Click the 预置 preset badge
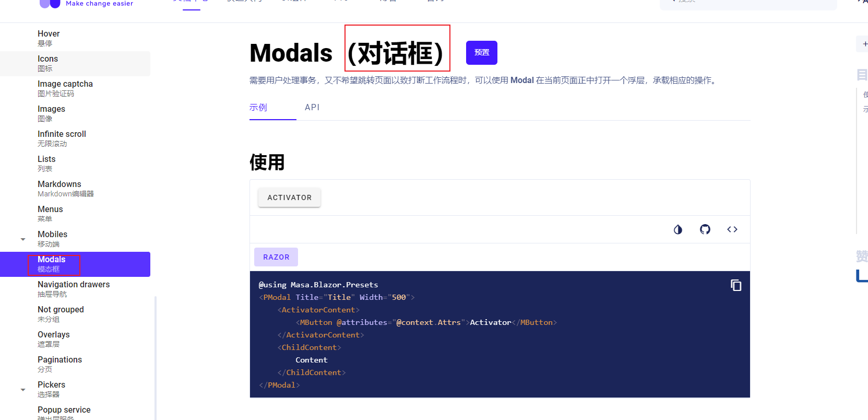 (481, 53)
